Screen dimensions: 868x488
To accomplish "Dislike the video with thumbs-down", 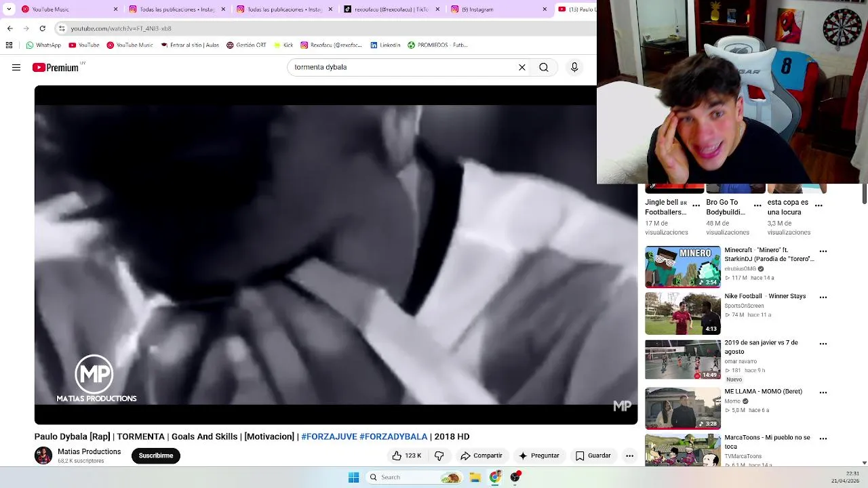I will coord(439,455).
